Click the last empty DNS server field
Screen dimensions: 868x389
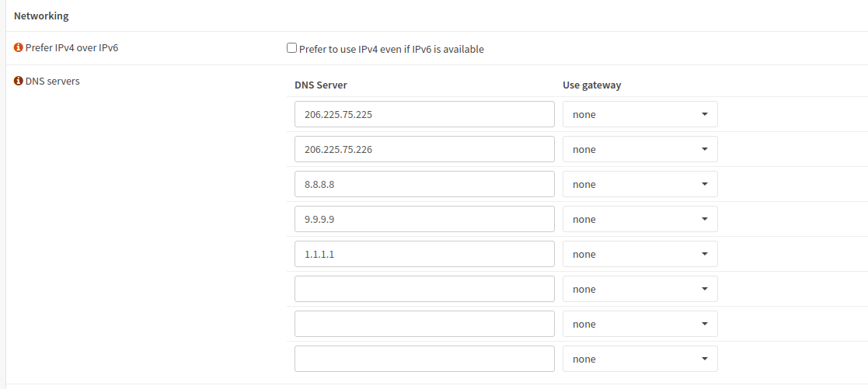[x=424, y=359]
